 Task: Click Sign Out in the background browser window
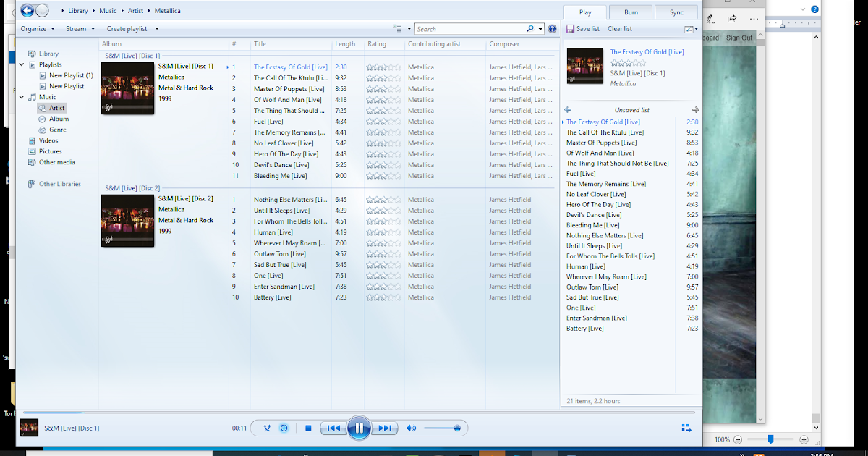coord(739,38)
